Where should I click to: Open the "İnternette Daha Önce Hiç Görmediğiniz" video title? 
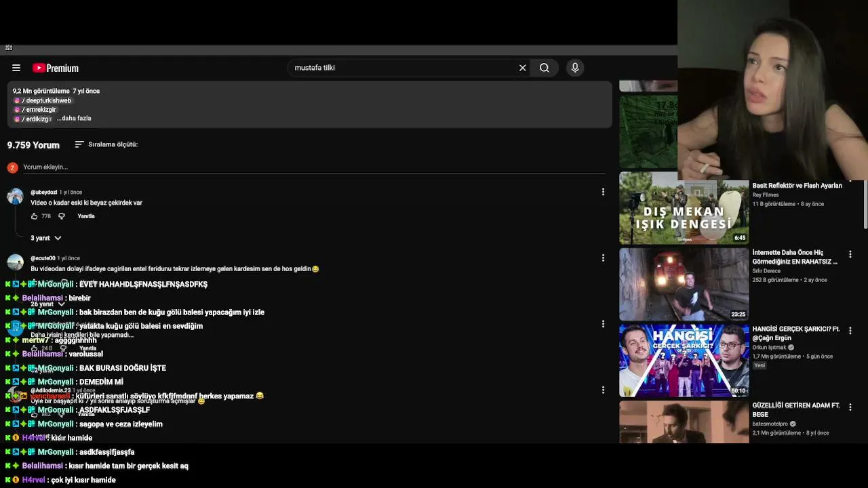(795, 257)
